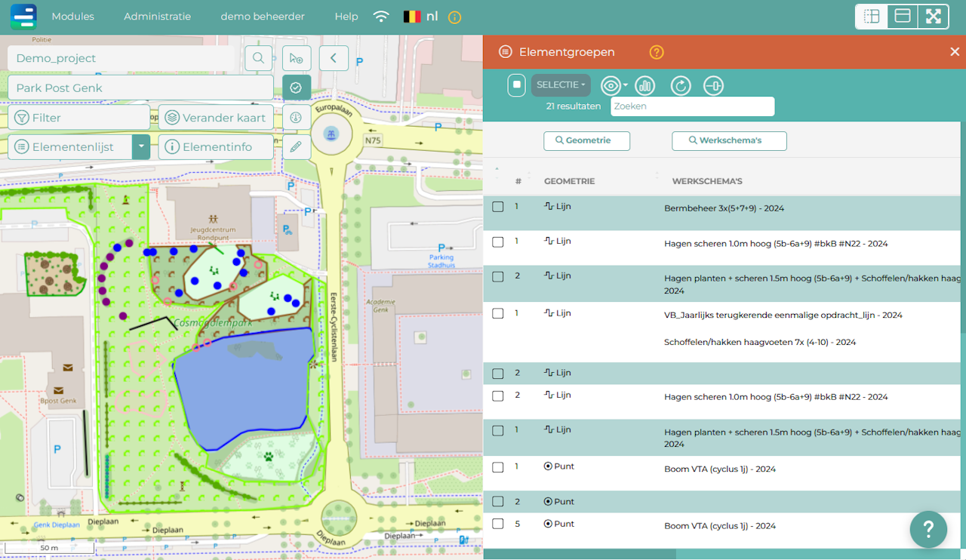Image resolution: width=966 pixels, height=560 pixels.
Task: Click the Zoeken search field
Action: click(x=692, y=106)
